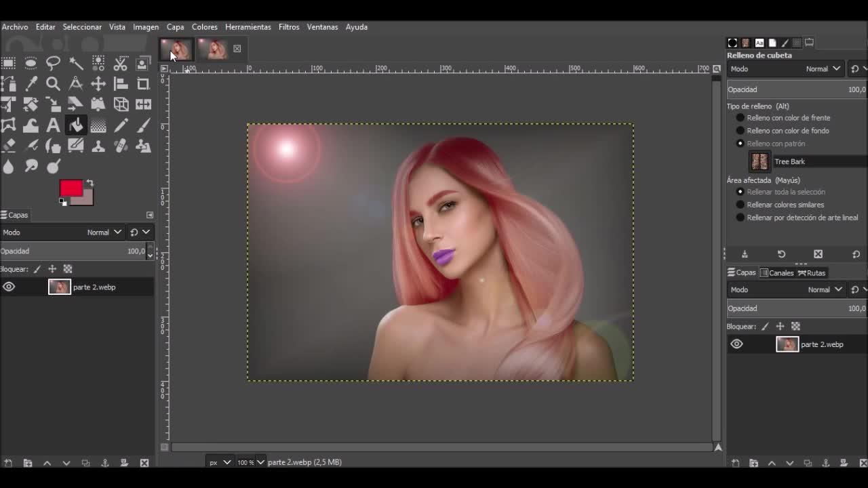Enable Relleno con color de frente
The image size is (868, 488).
tap(741, 118)
